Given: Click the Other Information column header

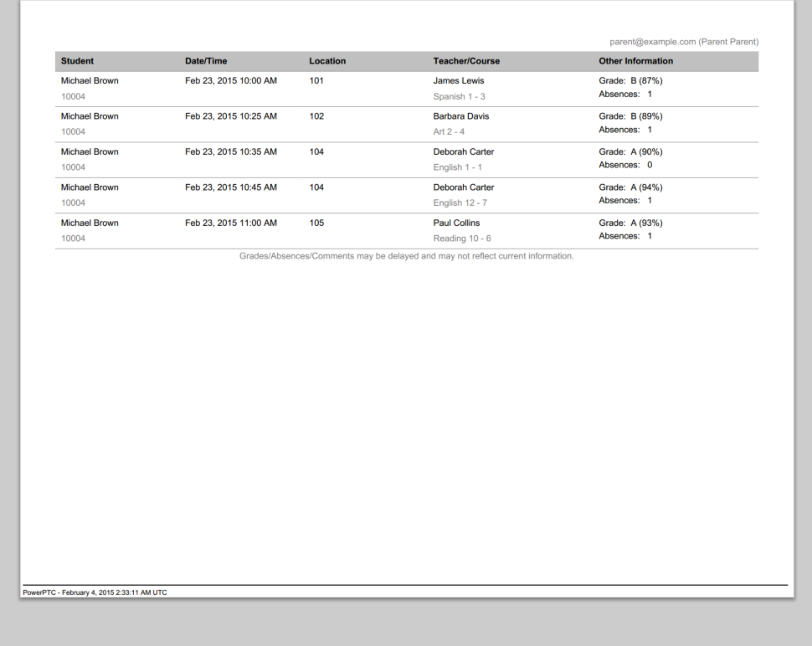Looking at the screenshot, I should click(x=636, y=61).
